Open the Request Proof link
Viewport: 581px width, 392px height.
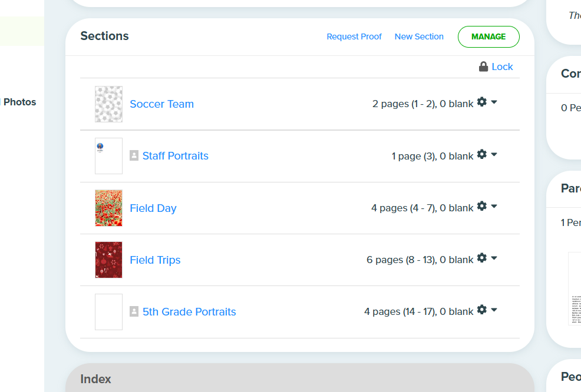(354, 36)
